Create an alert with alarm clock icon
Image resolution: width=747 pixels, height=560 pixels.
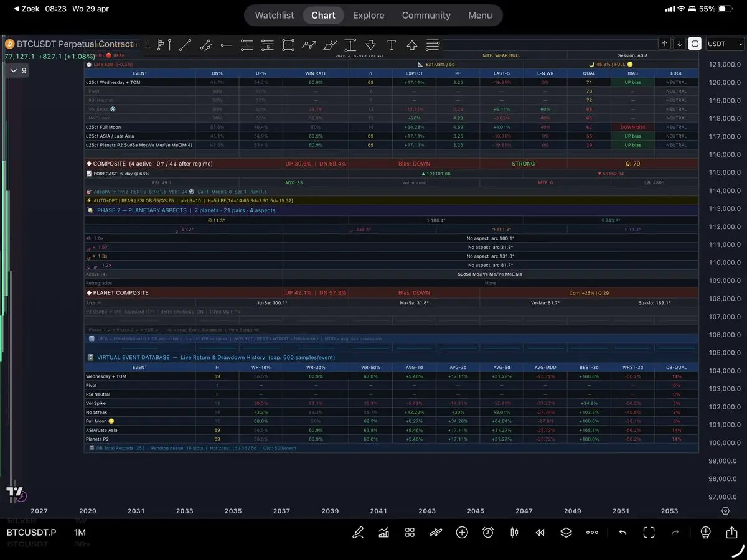click(x=488, y=533)
